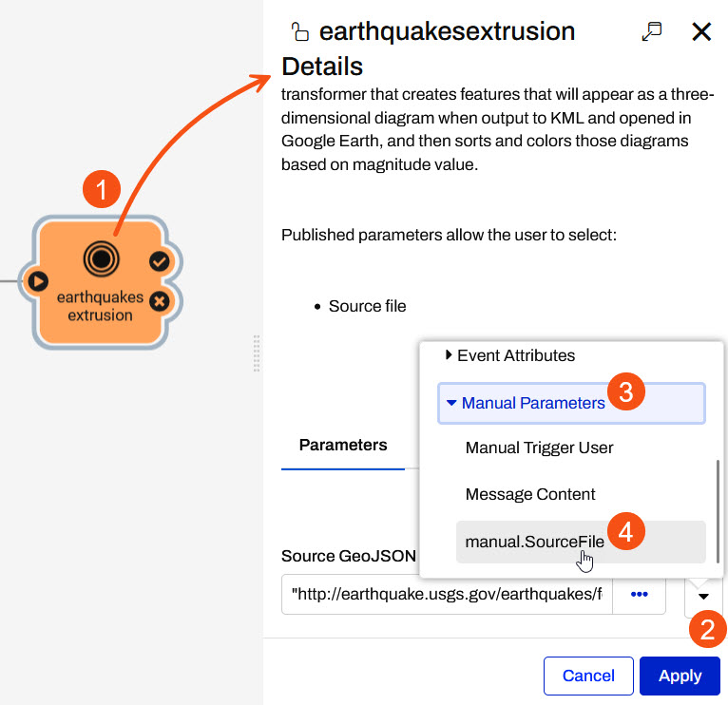Viewport: 728px width, 705px height.
Task: Click the lock icon beside earthquakesextrusion title
Action: [299, 31]
